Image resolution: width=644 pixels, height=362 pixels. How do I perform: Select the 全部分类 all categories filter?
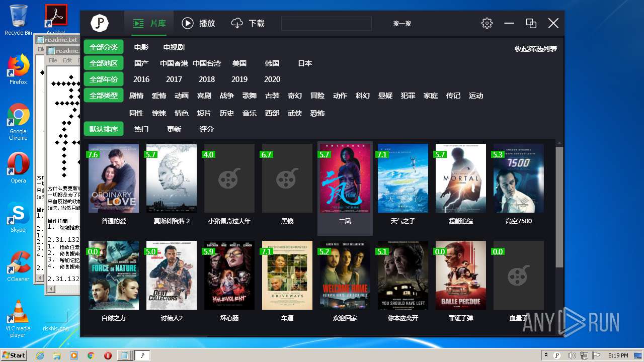tap(104, 47)
